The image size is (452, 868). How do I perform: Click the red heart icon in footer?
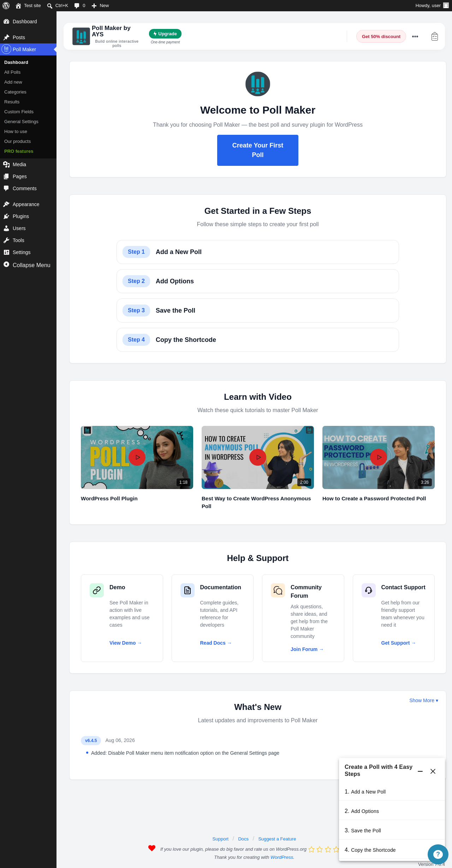(152, 848)
